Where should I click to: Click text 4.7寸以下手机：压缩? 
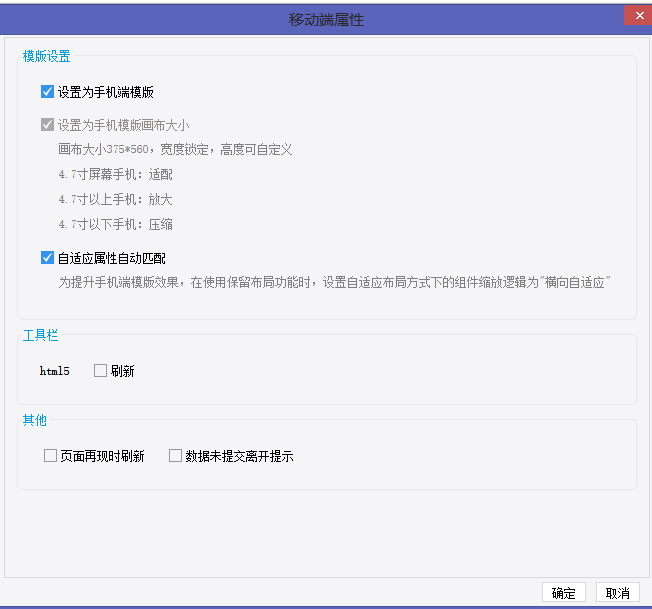point(115,224)
